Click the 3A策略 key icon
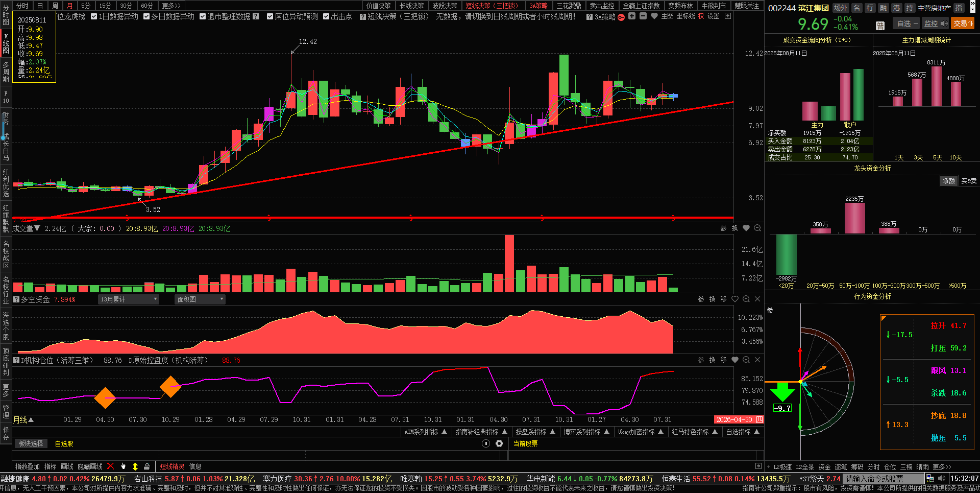 (x=621, y=17)
